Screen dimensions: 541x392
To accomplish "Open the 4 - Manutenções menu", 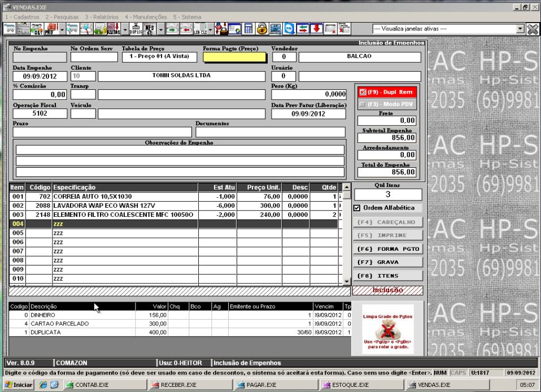I will (146, 17).
